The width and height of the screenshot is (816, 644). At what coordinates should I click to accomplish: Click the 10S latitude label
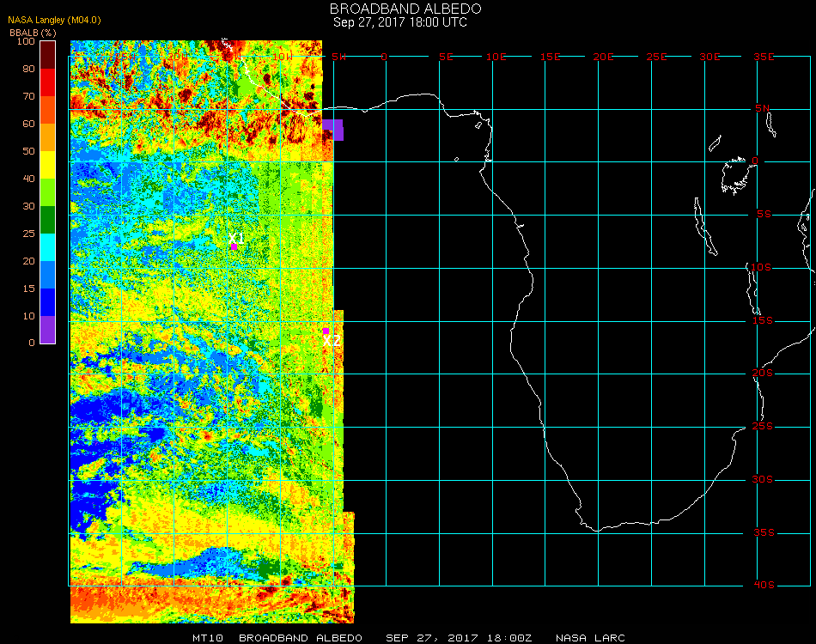(761, 267)
